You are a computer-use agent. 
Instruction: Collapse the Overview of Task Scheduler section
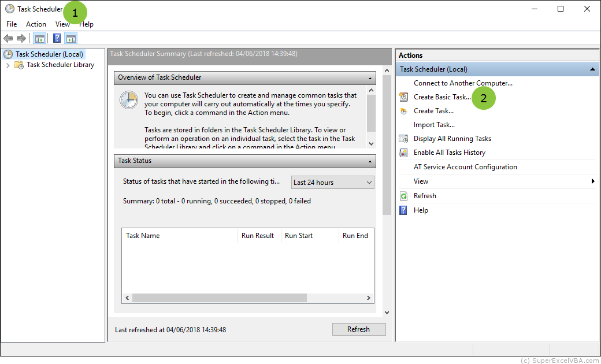(370, 78)
